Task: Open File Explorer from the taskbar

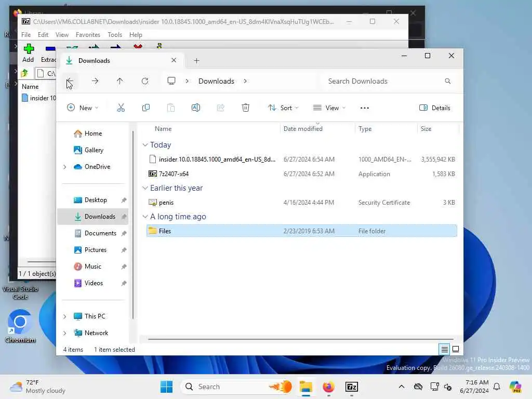Action: point(305,387)
